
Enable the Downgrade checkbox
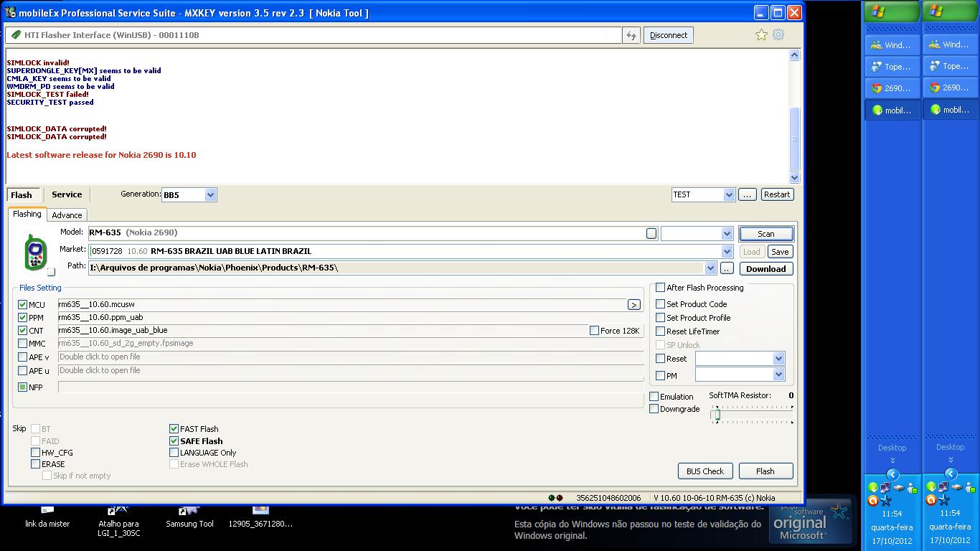click(654, 409)
